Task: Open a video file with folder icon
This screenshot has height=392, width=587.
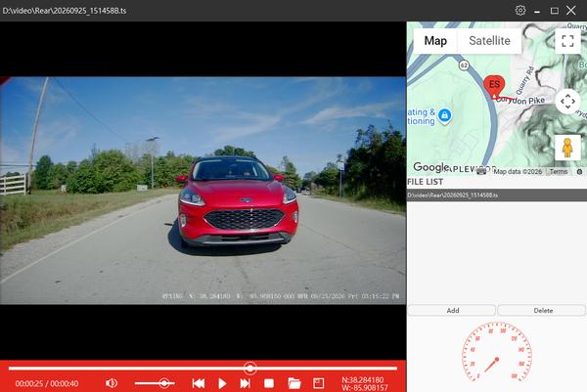Action: 294,383
